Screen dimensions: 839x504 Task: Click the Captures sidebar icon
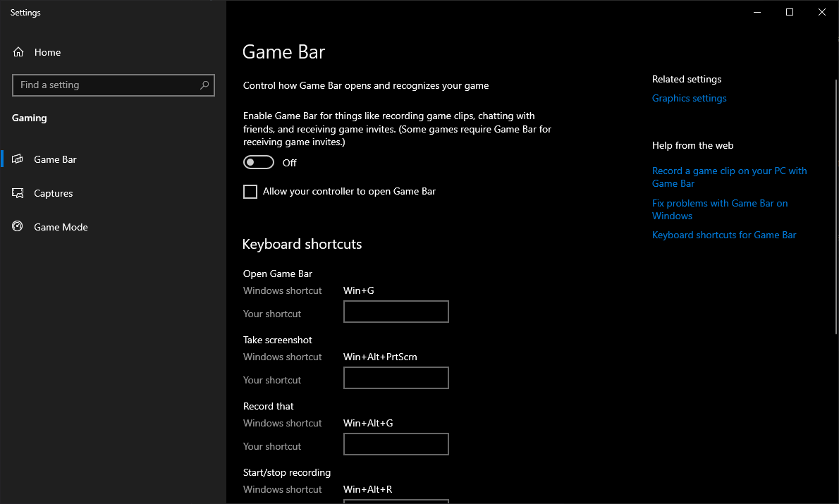point(18,193)
